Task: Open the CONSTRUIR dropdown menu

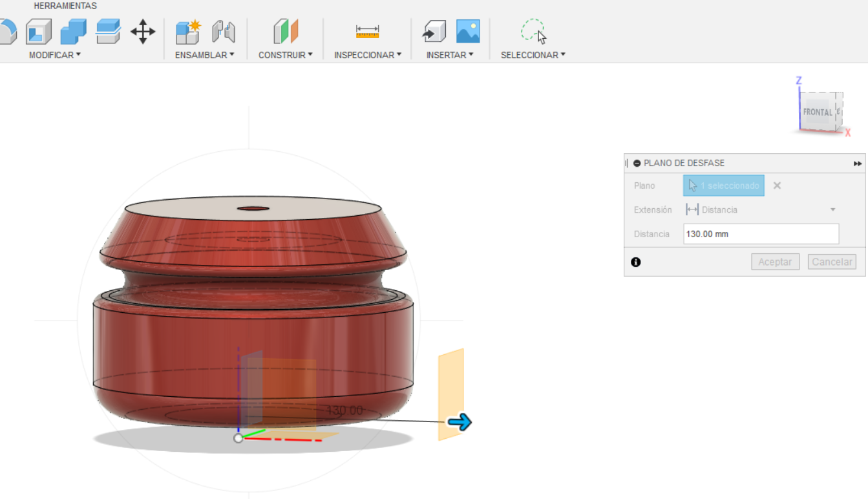Action: 286,55
